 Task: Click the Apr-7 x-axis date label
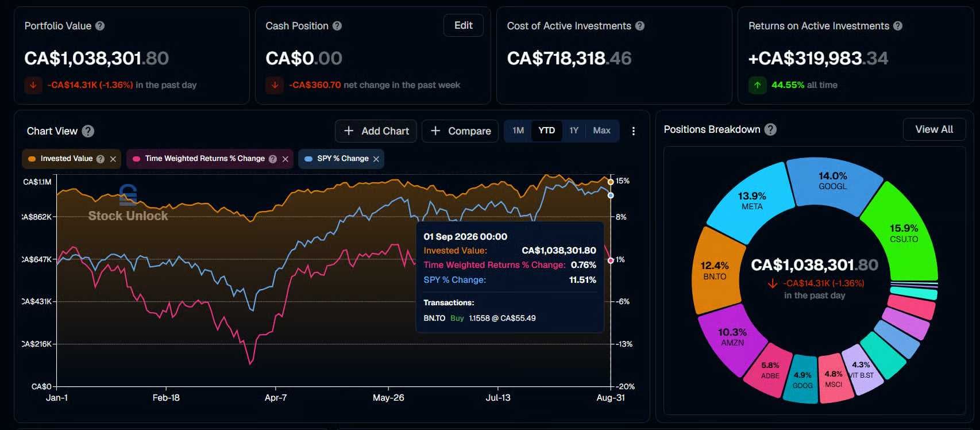276,398
